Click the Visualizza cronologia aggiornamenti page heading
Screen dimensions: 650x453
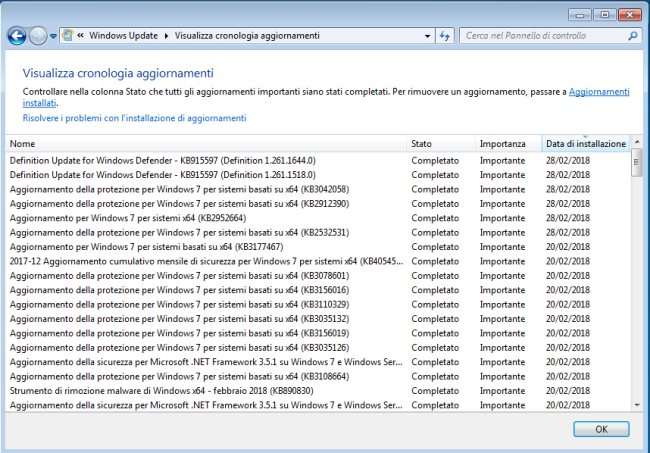pyautogui.click(x=118, y=73)
